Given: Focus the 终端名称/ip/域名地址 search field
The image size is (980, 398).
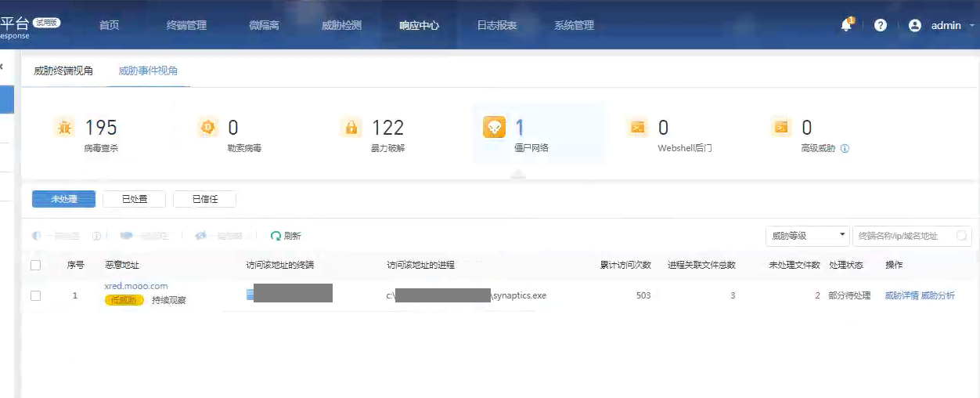Looking at the screenshot, I should coord(904,236).
